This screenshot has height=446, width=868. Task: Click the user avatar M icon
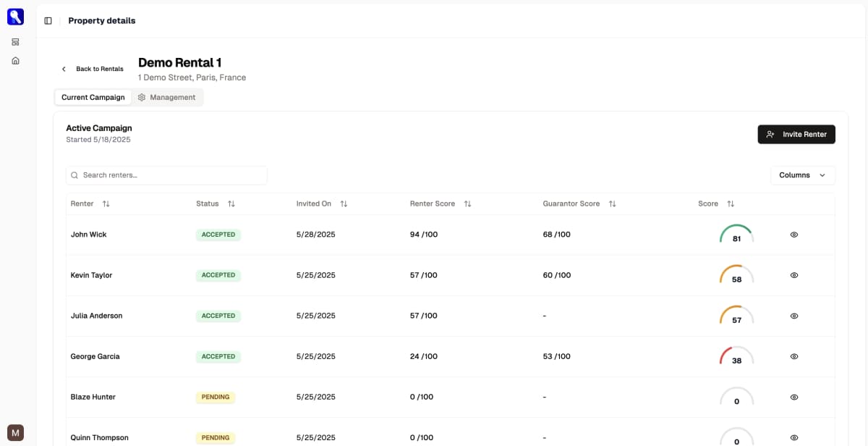click(15, 432)
